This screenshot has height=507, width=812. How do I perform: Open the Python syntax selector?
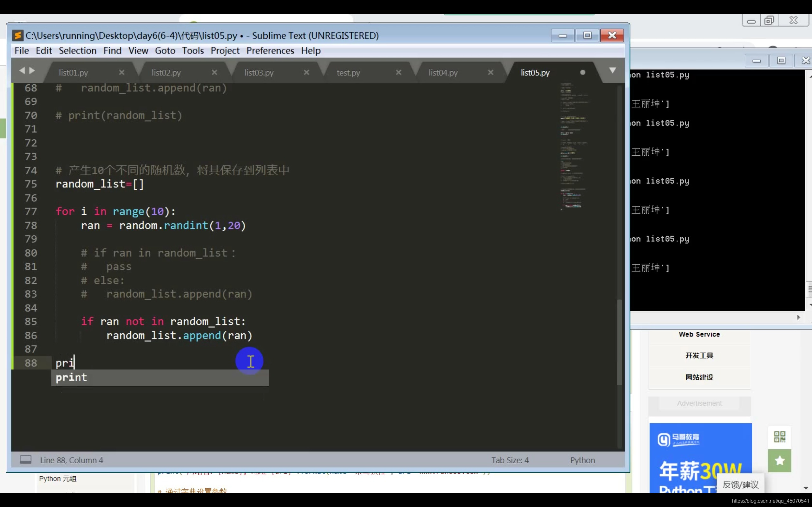pos(582,460)
